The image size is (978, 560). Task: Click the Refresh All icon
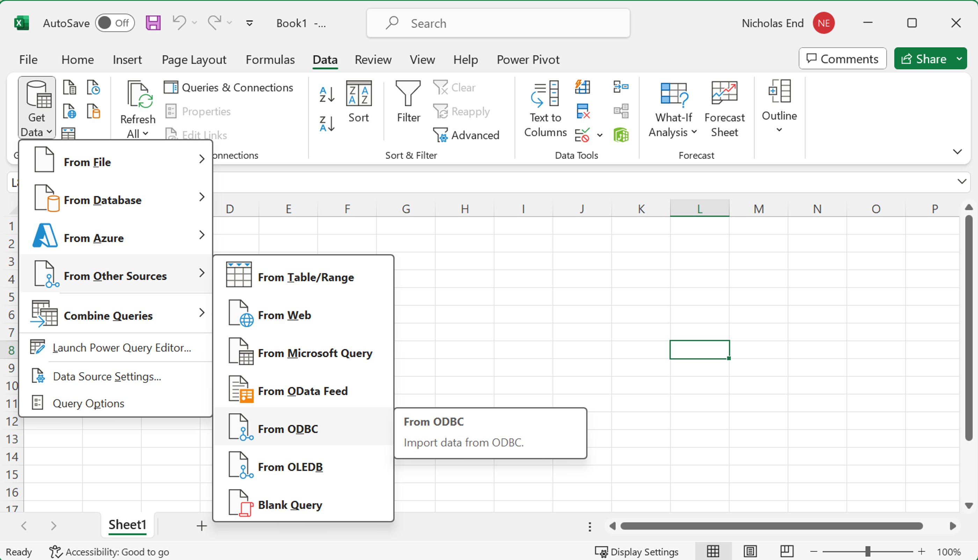(x=139, y=94)
